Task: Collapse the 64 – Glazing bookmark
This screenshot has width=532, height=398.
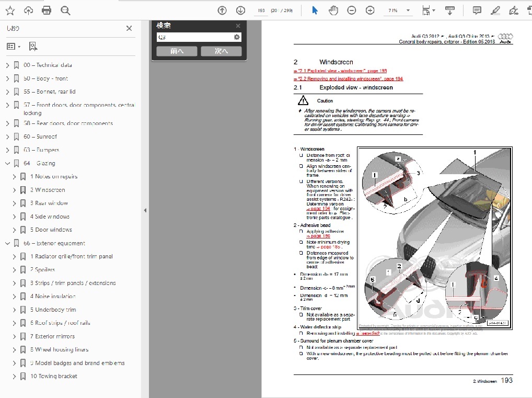Action: point(7,163)
